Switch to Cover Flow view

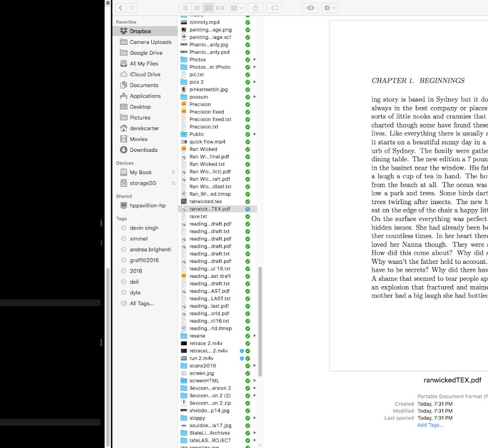pos(220,8)
